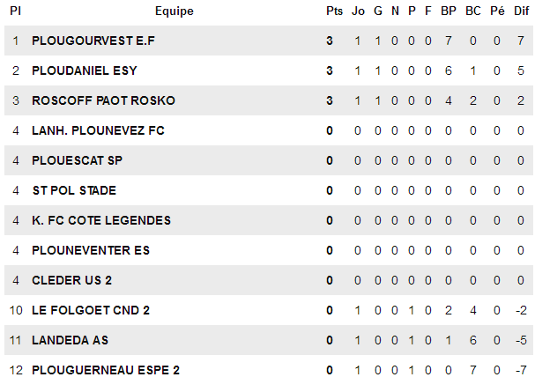The image size is (535, 392).
Task: Click PLOUGUERNEAU ESPE 2 team name
Action: 106,371
